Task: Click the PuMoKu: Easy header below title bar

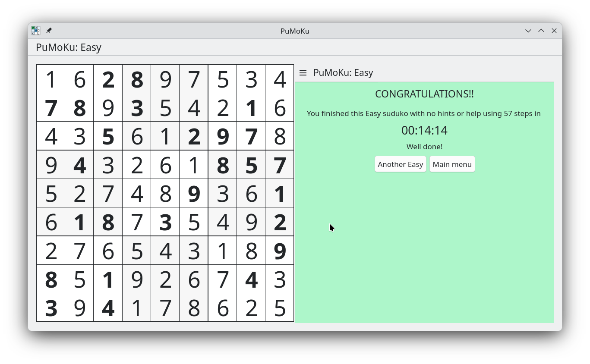Action: coord(69,47)
